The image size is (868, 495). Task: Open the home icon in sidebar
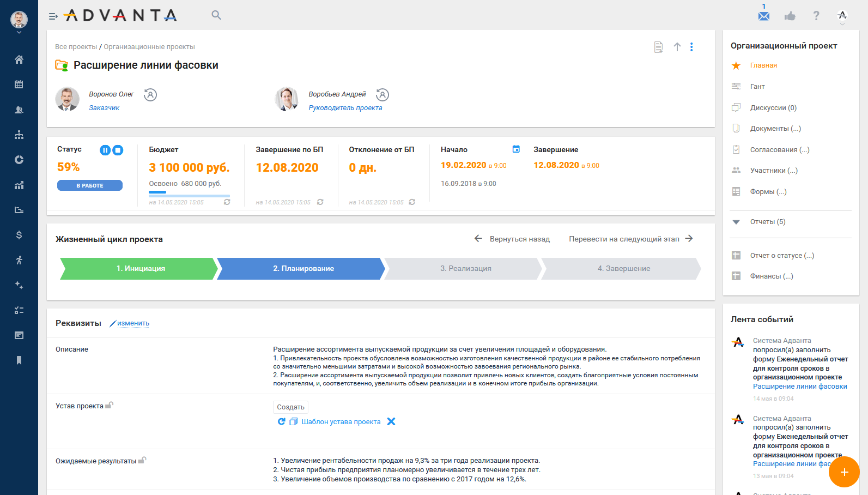19,59
